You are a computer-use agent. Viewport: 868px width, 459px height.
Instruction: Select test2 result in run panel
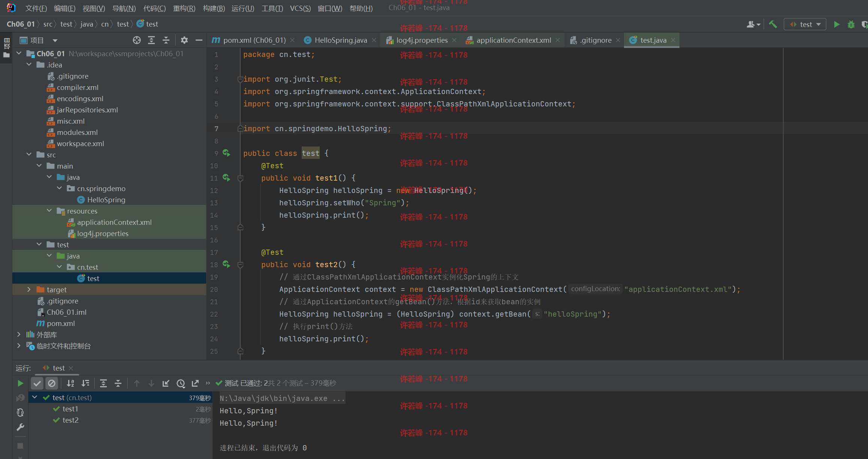tap(70, 420)
